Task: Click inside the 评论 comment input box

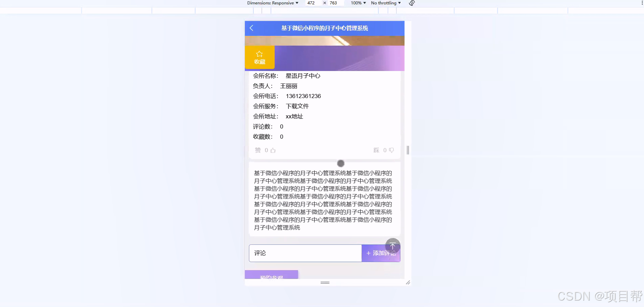Action: (x=304, y=253)
